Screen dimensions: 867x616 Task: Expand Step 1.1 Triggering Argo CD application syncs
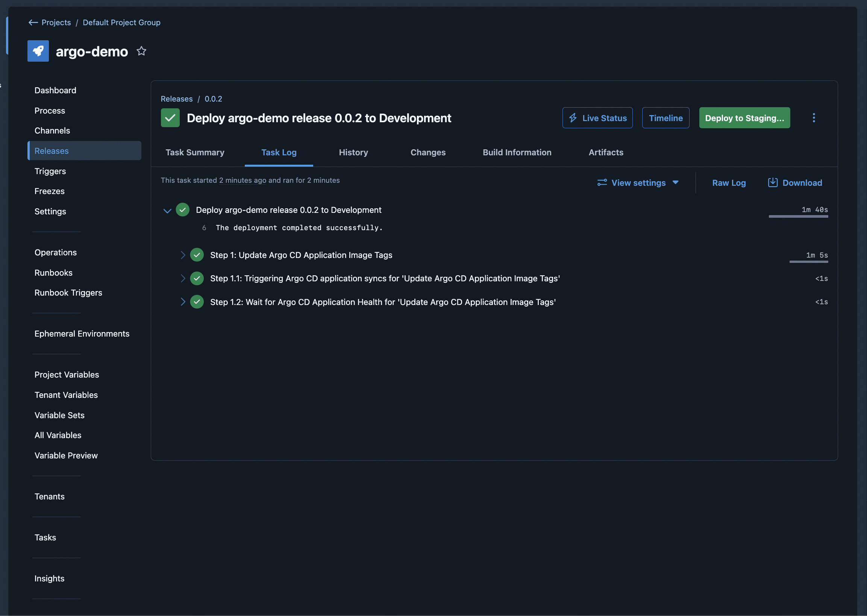[183, 278]
